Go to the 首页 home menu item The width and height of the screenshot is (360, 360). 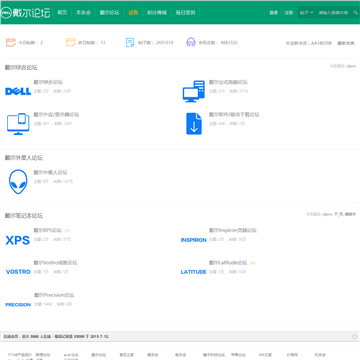point(62,13)
